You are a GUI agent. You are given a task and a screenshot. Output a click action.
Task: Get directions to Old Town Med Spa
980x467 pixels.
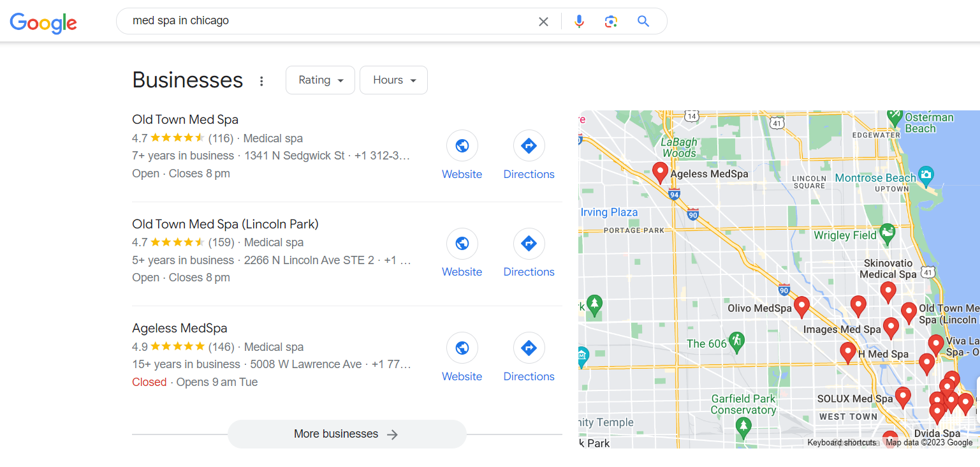tap(529, 146)
